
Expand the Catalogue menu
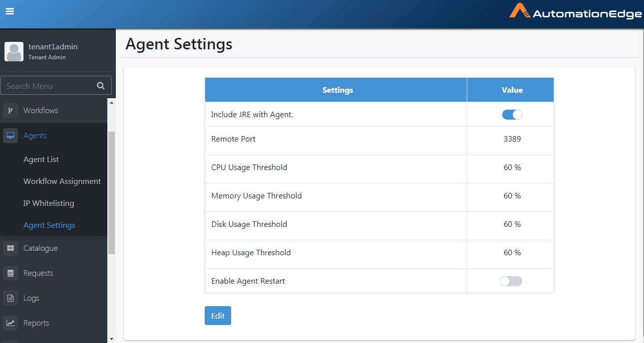(x=40, y=248)
